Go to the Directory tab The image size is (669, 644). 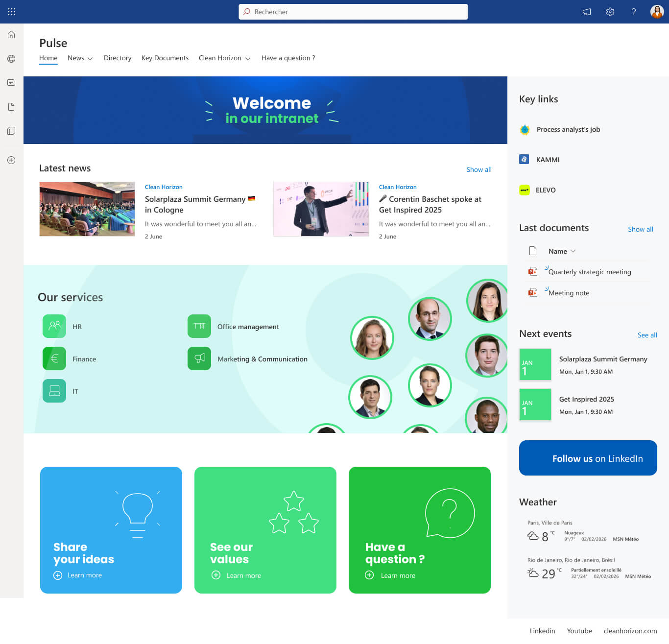pyautogui.click(x=118, y=58)
